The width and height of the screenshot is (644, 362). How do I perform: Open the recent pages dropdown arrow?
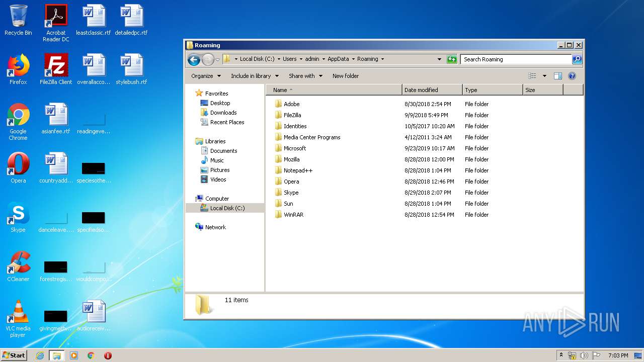point(217,59)
